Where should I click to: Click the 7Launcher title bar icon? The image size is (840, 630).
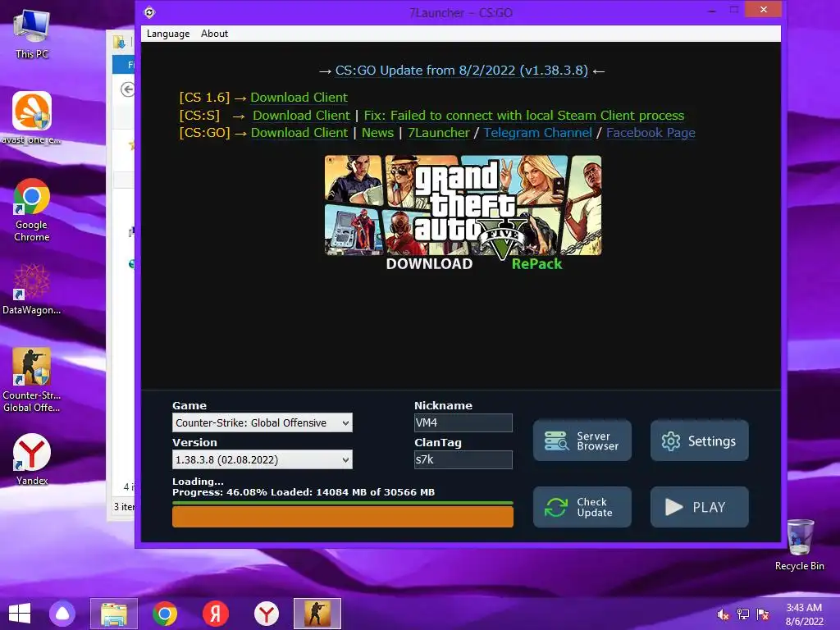pyautogui.click(x=149, y=12)
